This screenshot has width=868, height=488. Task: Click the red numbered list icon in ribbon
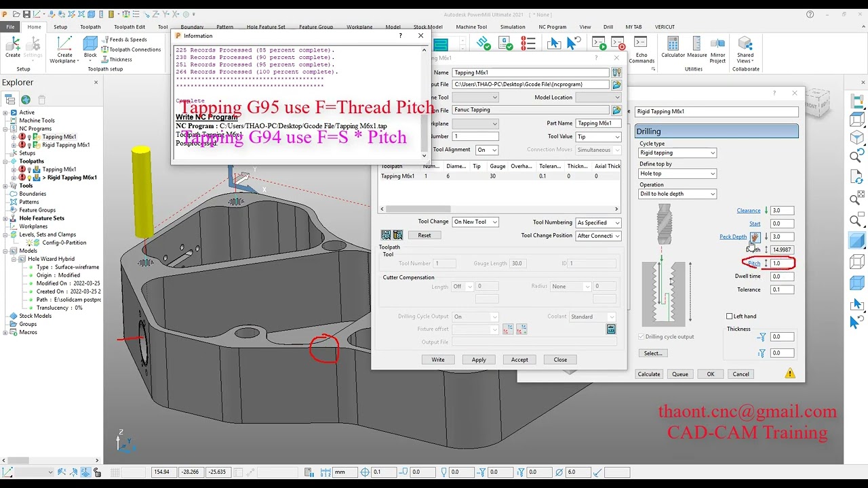[x=528, y=43]
